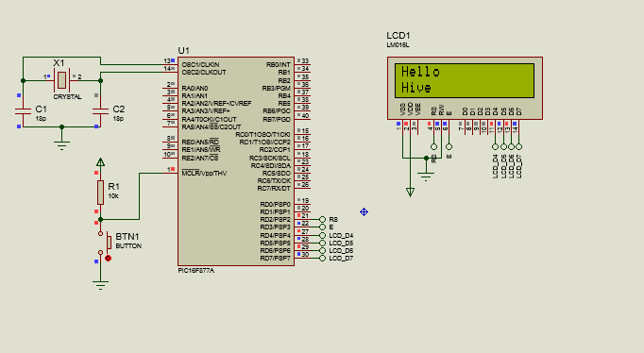The image size is (644, 353).
Task: Click the LCD1 green display screen
Action: pyautogui.click(x=465, y=80)
